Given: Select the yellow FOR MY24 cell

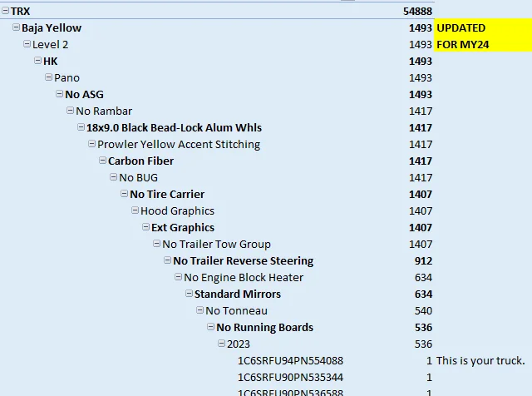Looking at the screenshot, I should click(483, 44).
